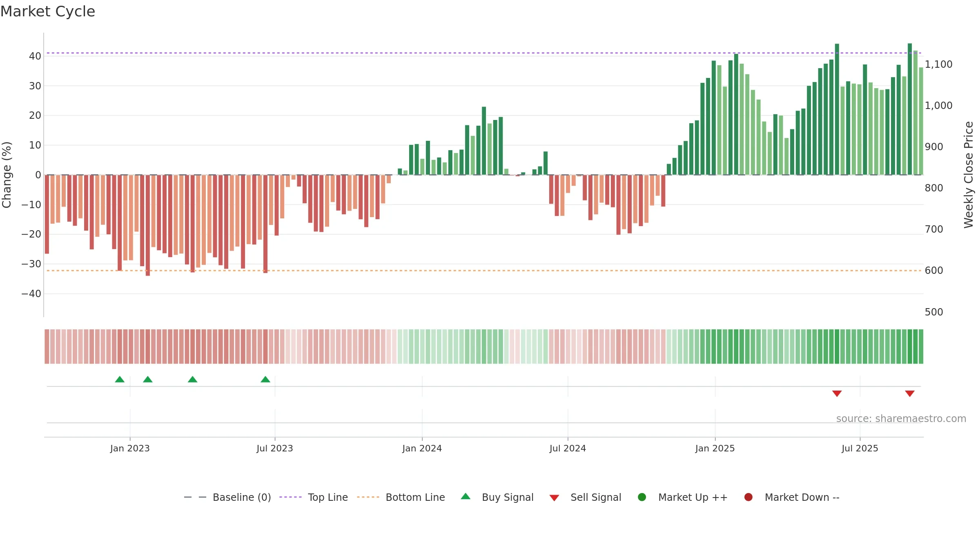Screen dimensions: 980x551
Task: Click the Jan 2025 axis label
Action: click(715, 448)
